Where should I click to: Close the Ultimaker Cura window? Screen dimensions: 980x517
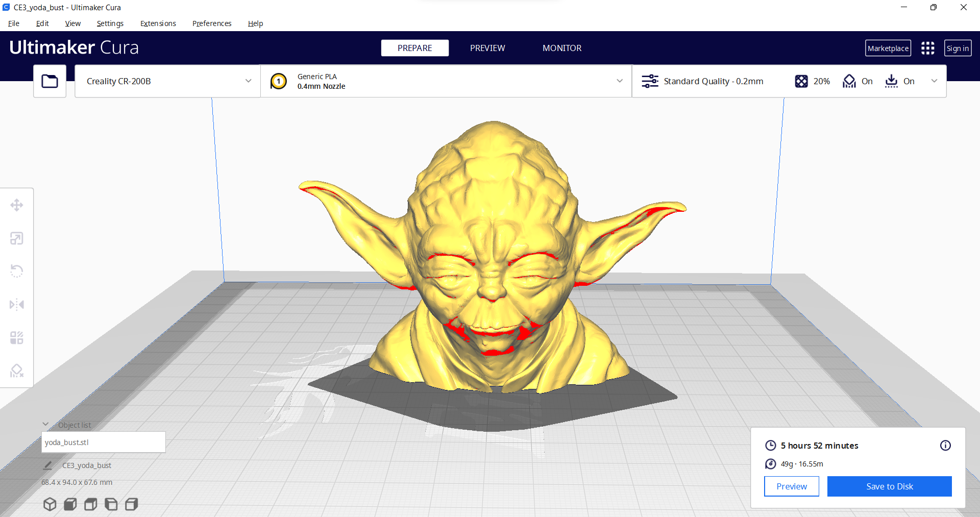(964, 7)
